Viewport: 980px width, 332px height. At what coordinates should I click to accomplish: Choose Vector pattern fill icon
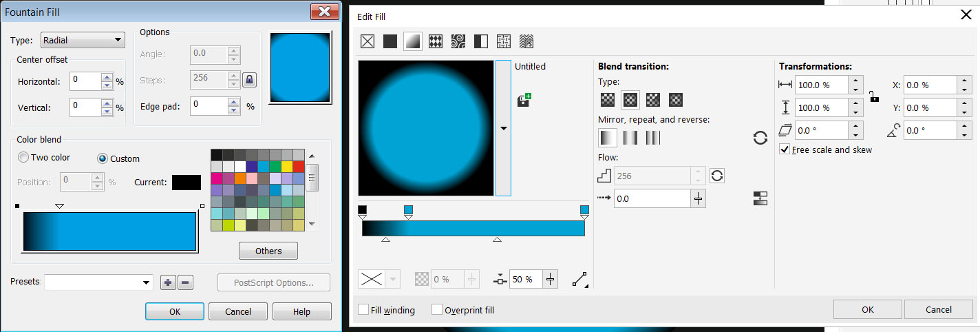point(436,41)
